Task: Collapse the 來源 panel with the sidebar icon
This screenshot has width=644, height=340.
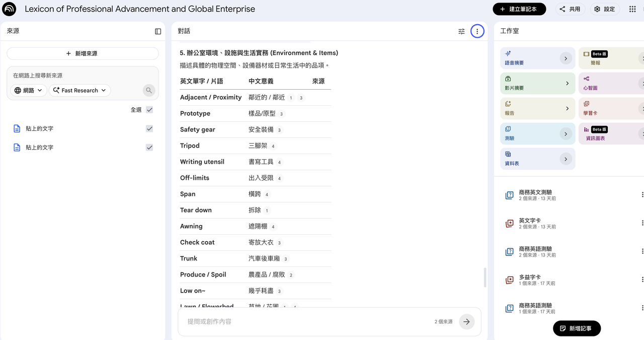Action: [x=158, y=31]
